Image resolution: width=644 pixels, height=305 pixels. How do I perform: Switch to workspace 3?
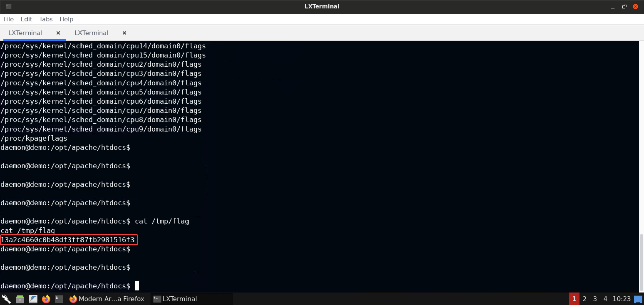[x=595, y=299]
